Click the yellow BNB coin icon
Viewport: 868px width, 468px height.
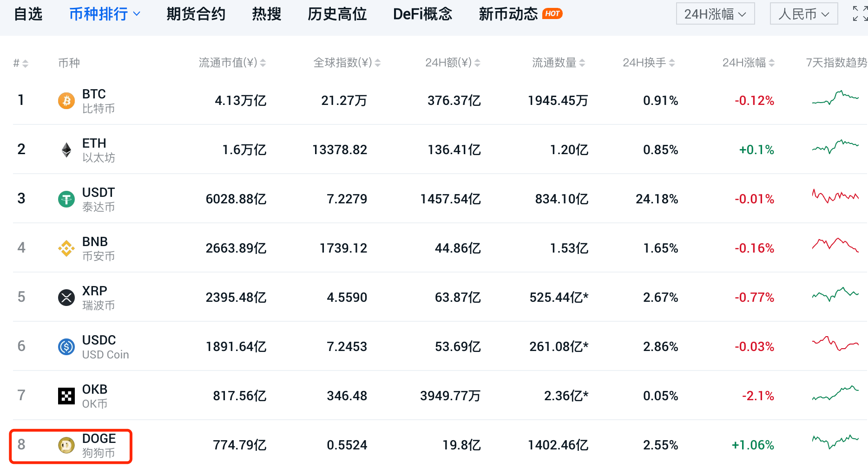click(x=66, y=248)
